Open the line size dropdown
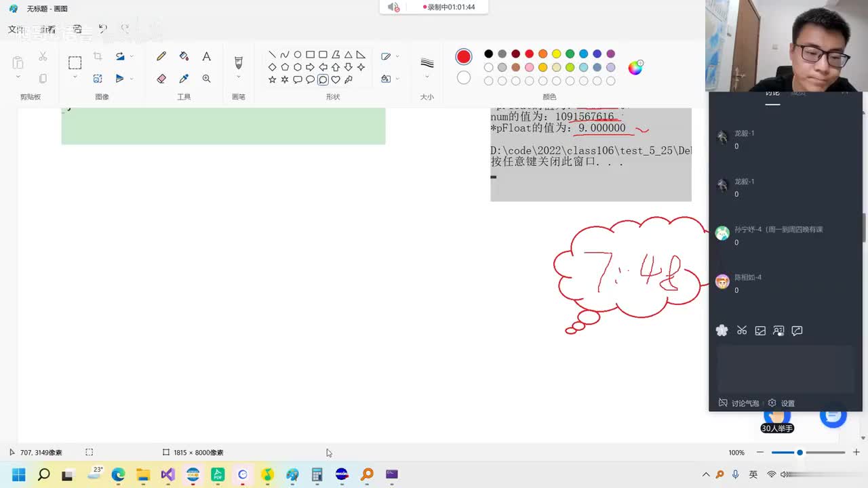The width and height of the screenshot is (868, 488). click(x=427, y=77)
